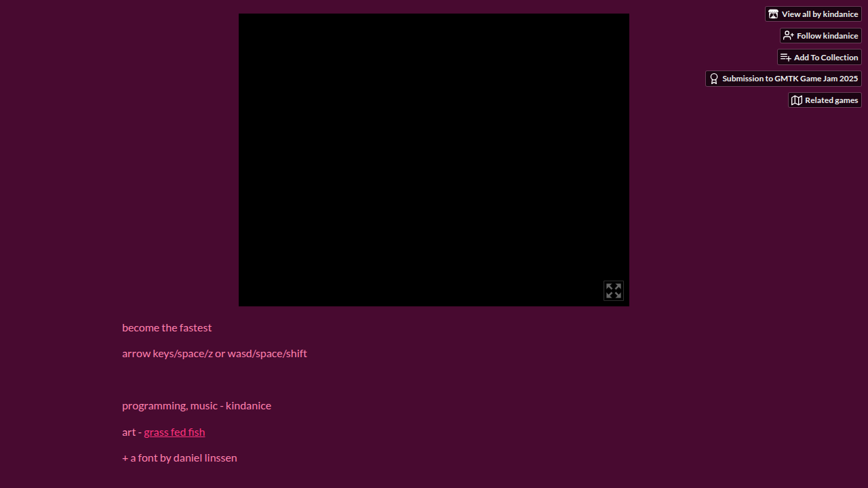Screen dimensions: 868x488
Task: Follow kindanice
Action: [x=821, y=36]
